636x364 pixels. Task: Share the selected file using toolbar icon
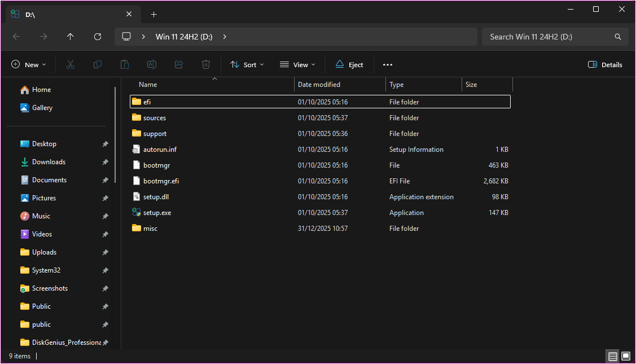(178, 64)
